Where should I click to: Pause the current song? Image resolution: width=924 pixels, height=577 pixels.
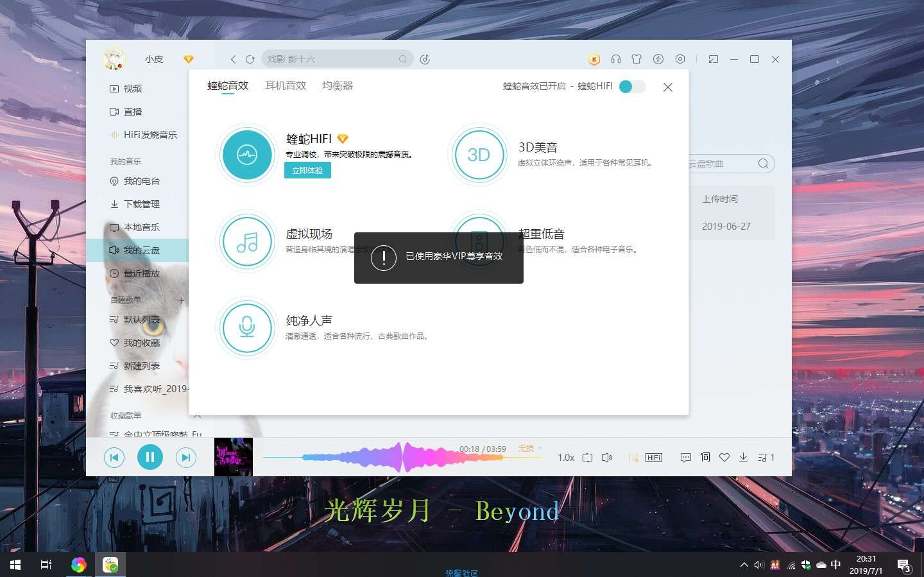click(x=150, y=457)
